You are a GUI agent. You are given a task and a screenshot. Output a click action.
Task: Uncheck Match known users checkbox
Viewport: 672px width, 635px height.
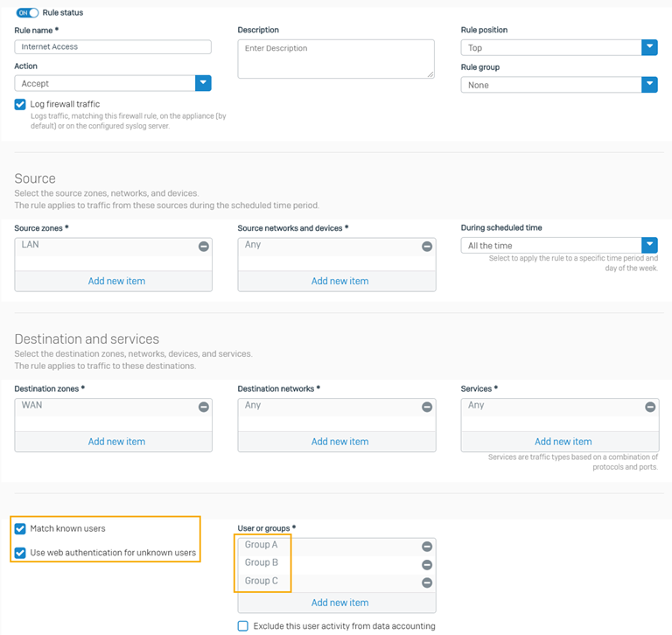[x=20, y=528]
